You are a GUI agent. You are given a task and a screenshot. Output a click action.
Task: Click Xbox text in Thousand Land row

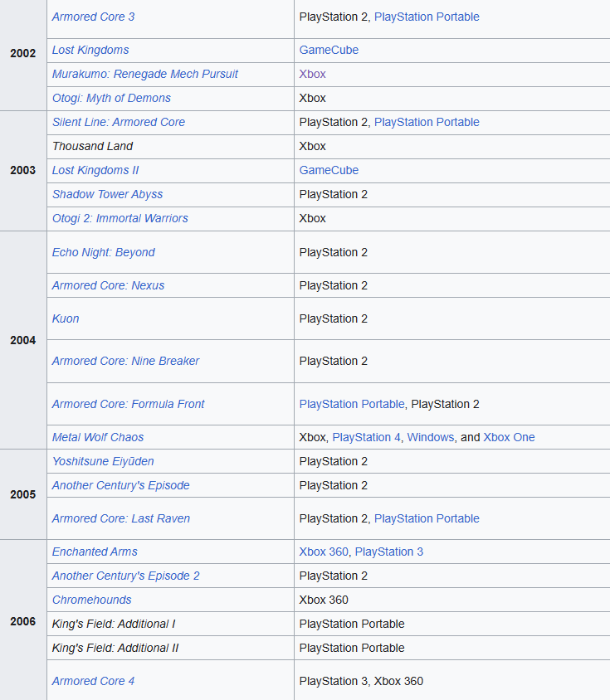[x=312, y=147]
